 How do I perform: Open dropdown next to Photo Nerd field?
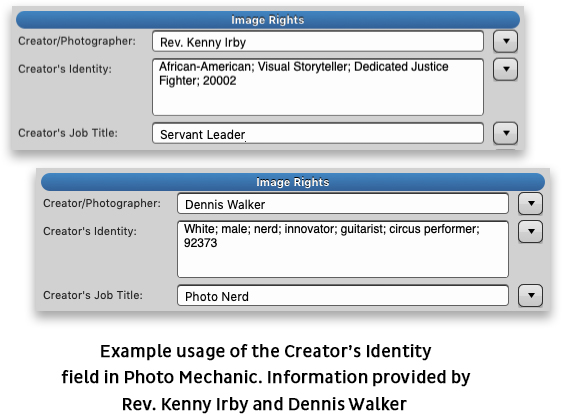click(x=530, y=295)
